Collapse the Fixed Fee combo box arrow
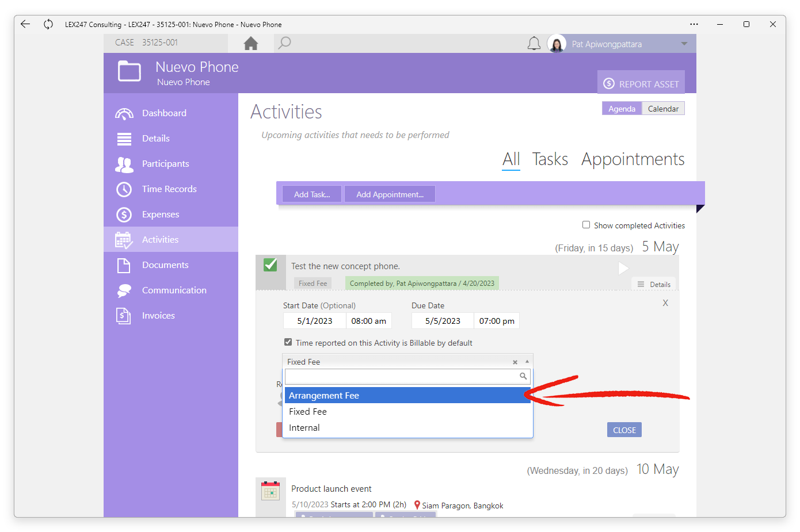Image resolution: width=800 pixels, height=532 pixels. pos(527,362)
